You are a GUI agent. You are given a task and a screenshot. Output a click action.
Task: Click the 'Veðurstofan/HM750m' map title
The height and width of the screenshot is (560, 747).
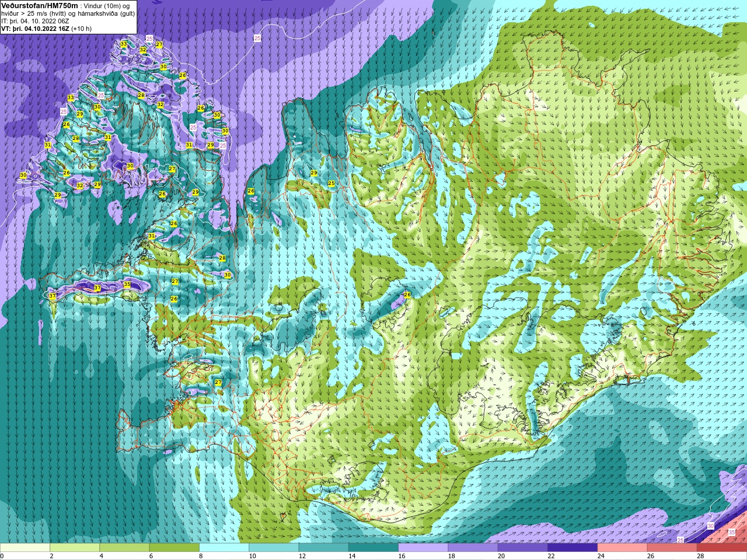click(40, 5)
